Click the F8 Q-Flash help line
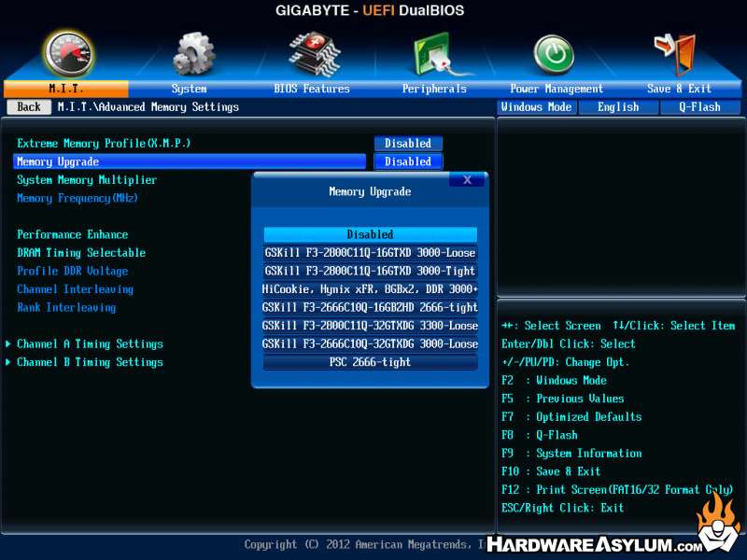 [x=540, y=435]
